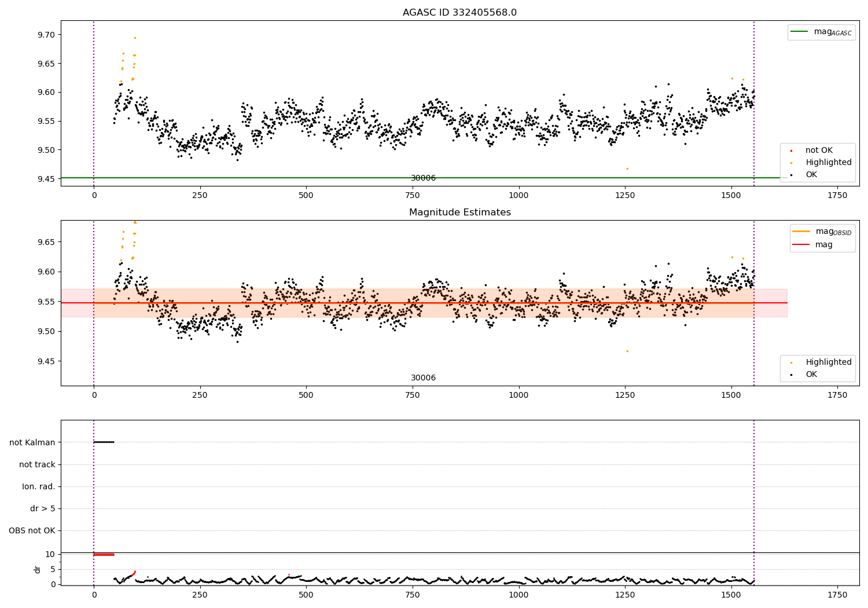868x608 pixels.
Task: Select the "9.45" tick label on the AGASC plot
Action: click(46, 179)
